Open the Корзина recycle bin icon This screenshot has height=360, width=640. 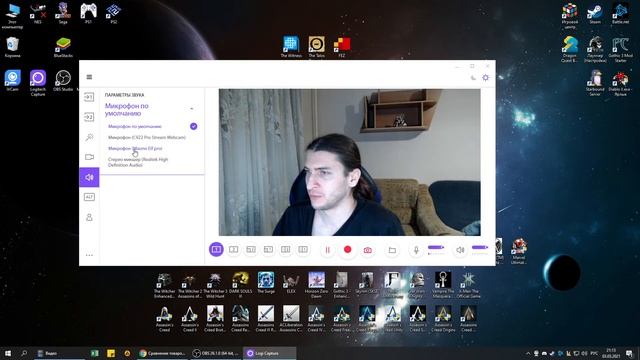coord(13,47)
